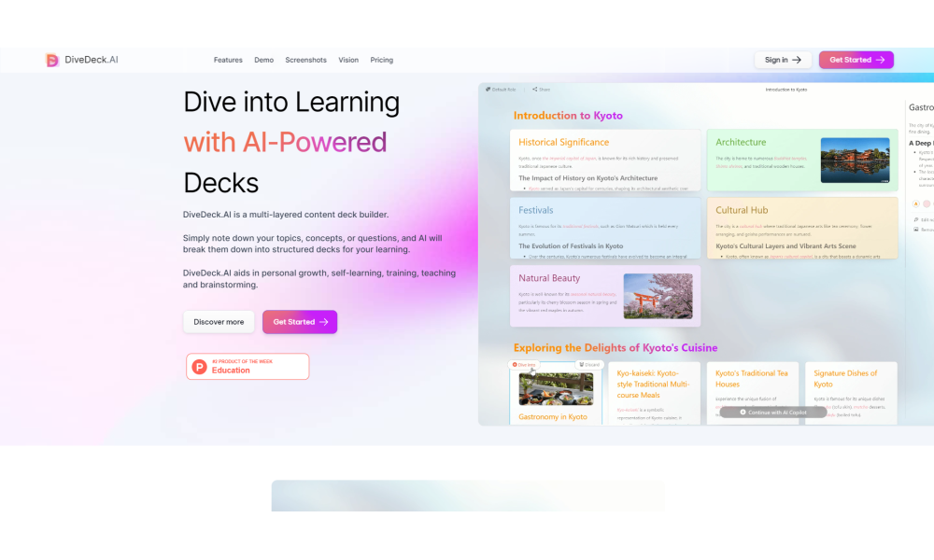934x560 pixels.
Task: Open the Pricing nav link
Action: (x=382, y=60)
